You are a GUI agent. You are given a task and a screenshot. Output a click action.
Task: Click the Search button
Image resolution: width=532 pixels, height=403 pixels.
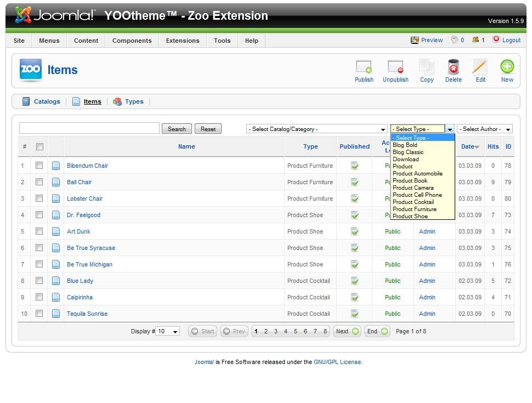click(177, 129)
